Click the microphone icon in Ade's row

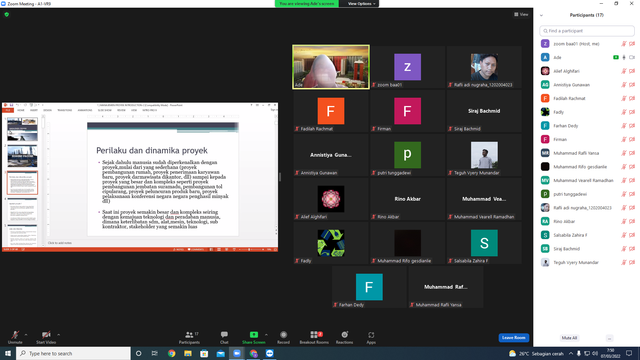point(624,58)
